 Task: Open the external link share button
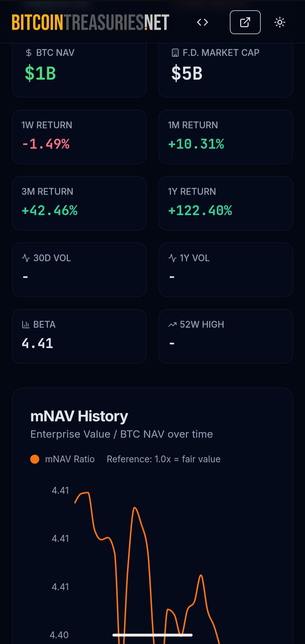tap(245, 22)
